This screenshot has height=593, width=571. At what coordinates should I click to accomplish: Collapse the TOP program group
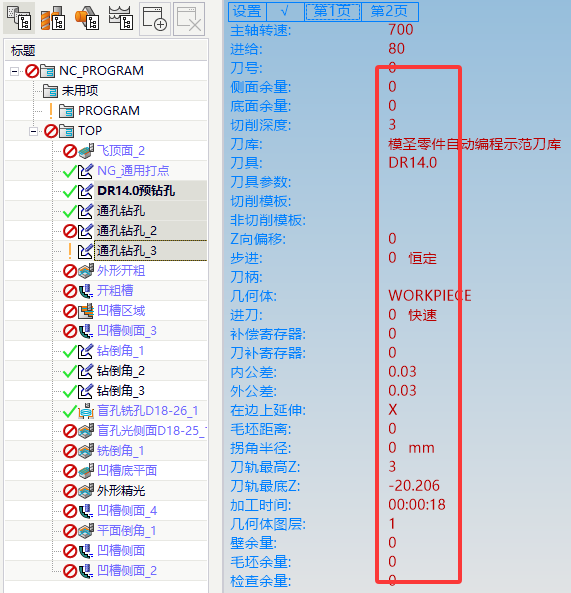pyautogui.click(x=34, y=131)
